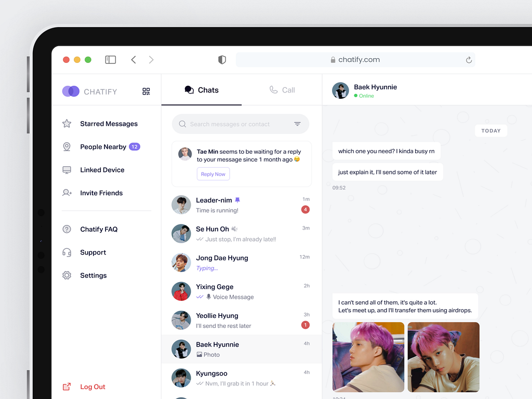
Task: Reload chatify.com with the refresh icon
Action: pos(468,60)
